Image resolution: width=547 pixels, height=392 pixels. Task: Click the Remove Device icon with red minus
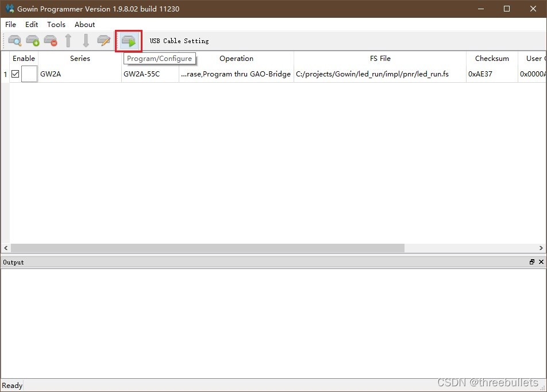[51, 41]
